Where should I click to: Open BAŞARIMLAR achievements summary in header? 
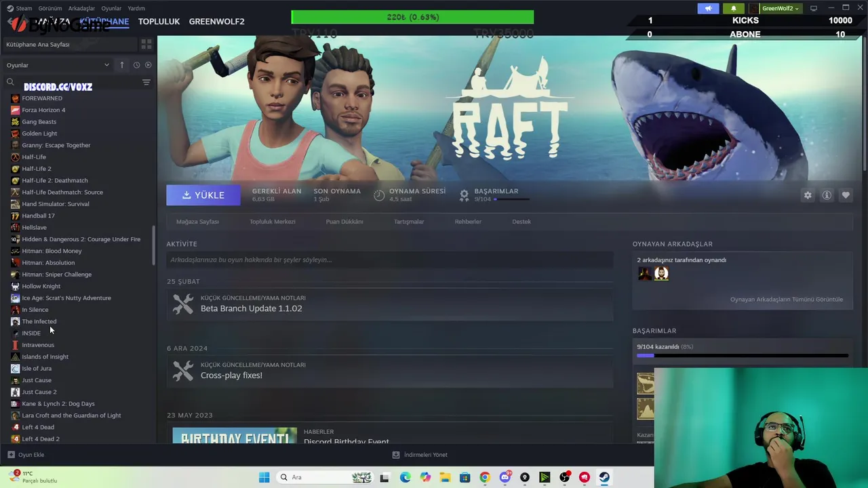pyautogui.click(x=495, y=195)
